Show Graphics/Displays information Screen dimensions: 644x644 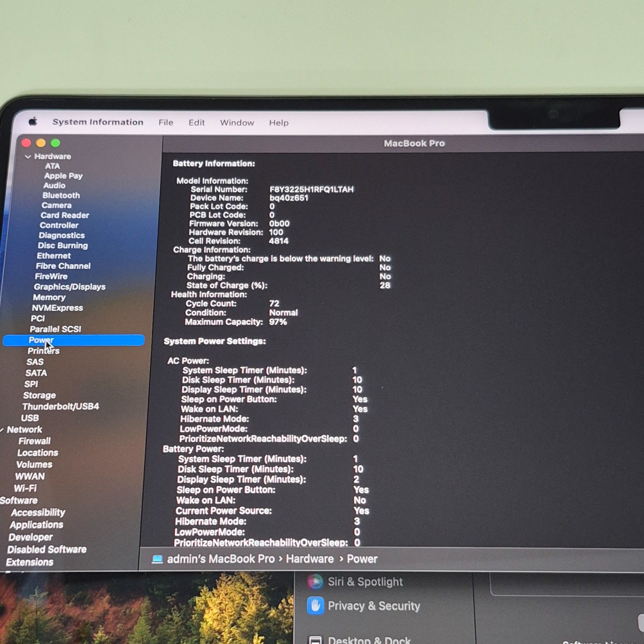point(70,287)
